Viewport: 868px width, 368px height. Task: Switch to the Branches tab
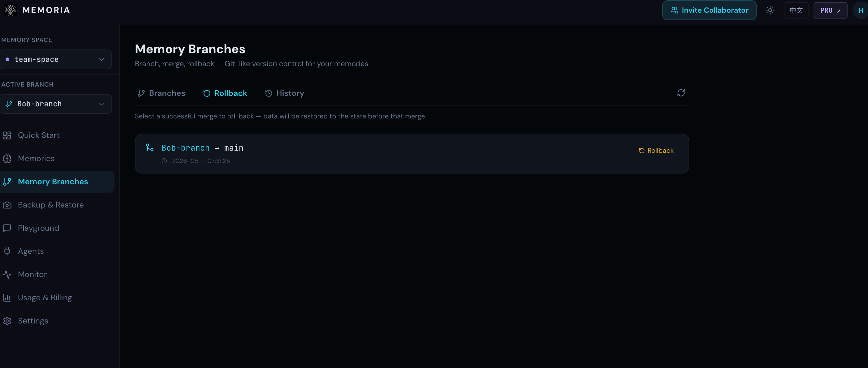coord(161,93)
